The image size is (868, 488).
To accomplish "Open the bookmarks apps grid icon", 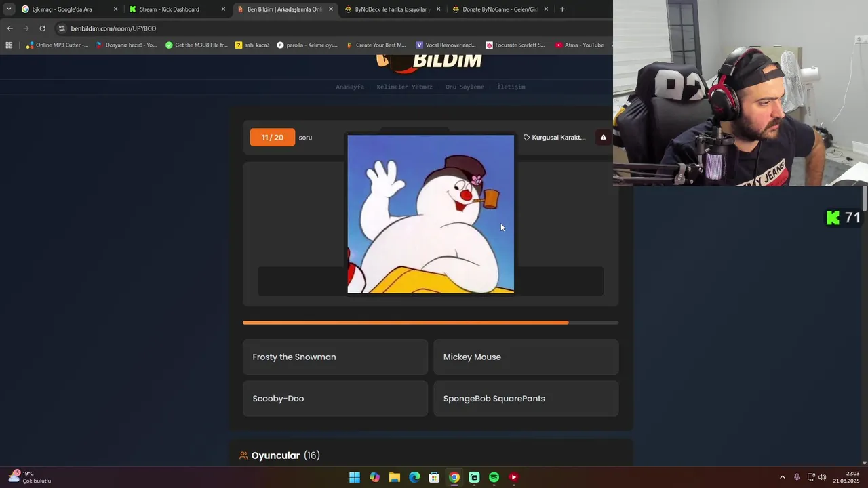I will pos(9,45).
